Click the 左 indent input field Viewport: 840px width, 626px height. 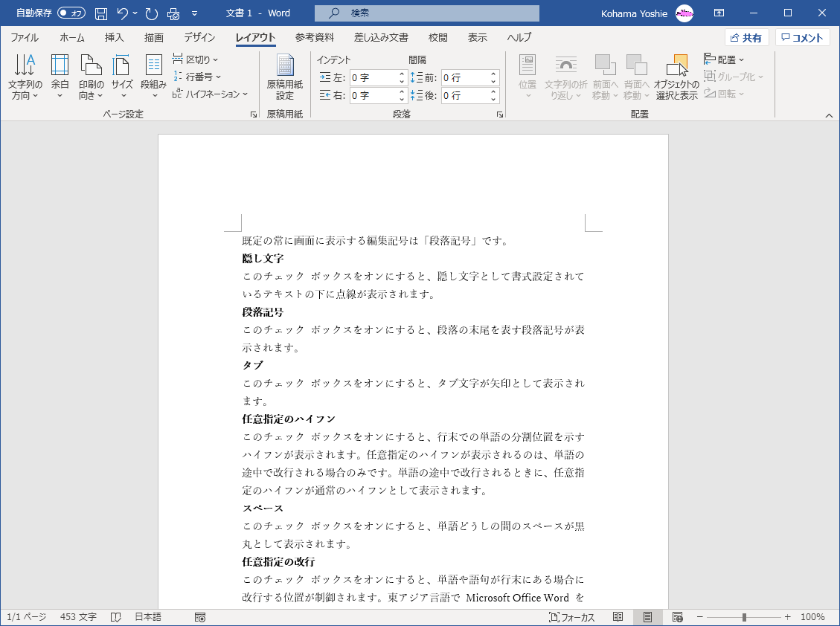(x=373, y=77)
